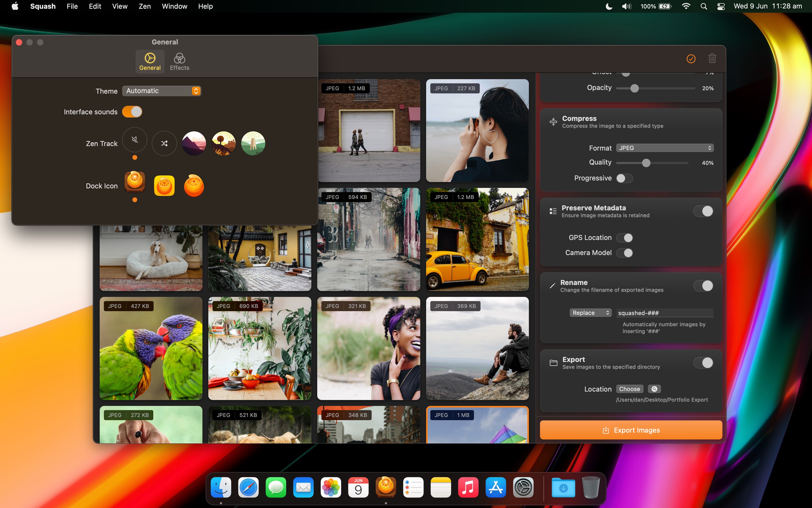
Task: Click the squashed-### filename field
Action: tap(665, 313)
